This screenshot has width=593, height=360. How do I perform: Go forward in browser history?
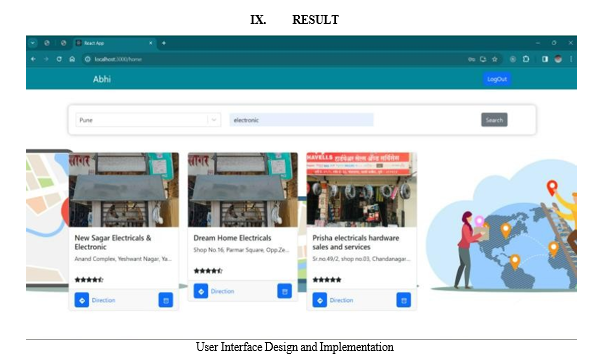(46, 59)
